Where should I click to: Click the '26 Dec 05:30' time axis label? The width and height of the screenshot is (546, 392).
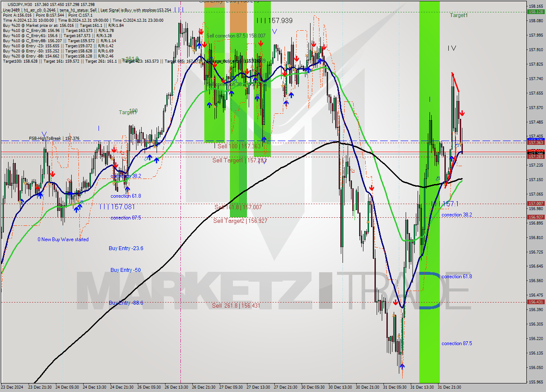coord(149,387)
